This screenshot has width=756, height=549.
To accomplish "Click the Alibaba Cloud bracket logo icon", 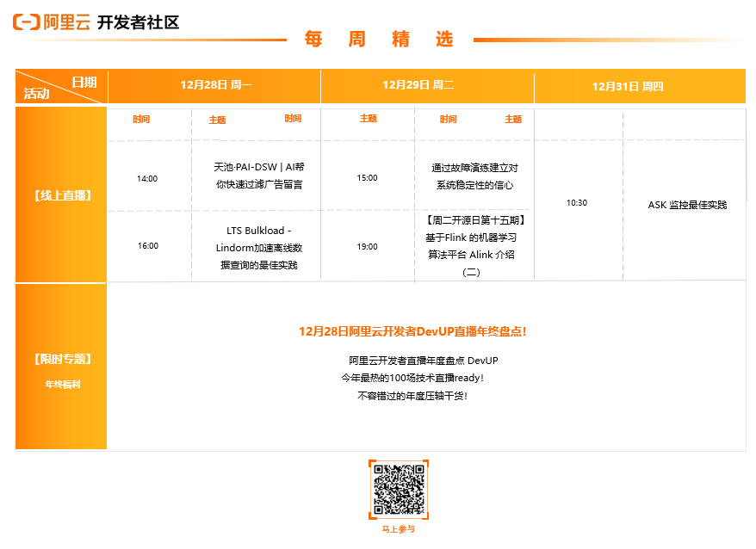I will point(27,22).
